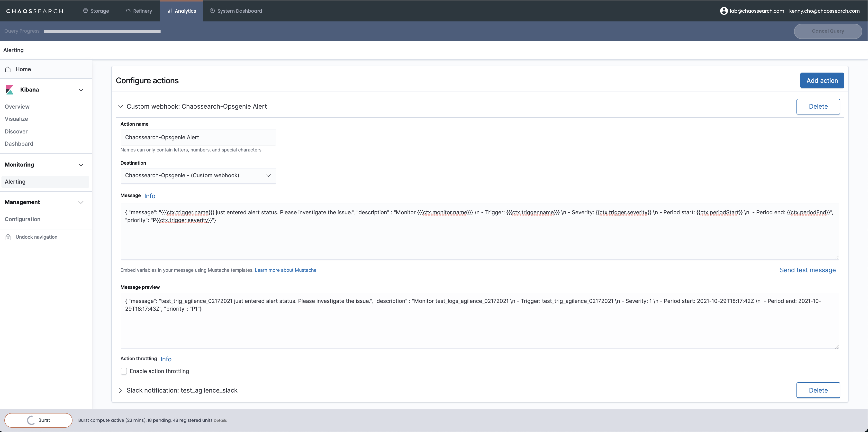Click the Undock navigation lock icon
This screenshot has height=432, width=868.
click(8, 237)
